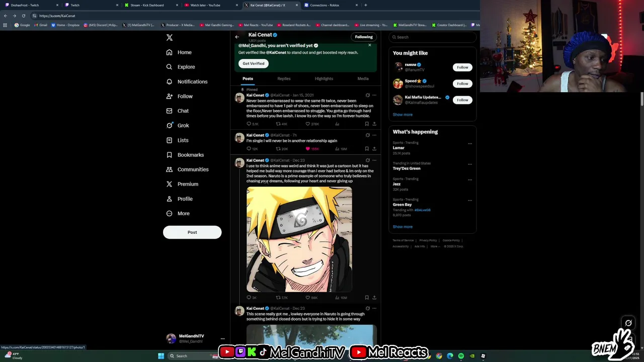Open Notifications in the sidebar

187,81
